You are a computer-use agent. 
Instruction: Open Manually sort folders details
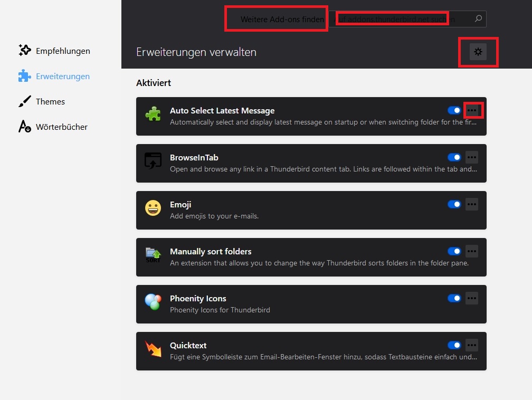211,251
